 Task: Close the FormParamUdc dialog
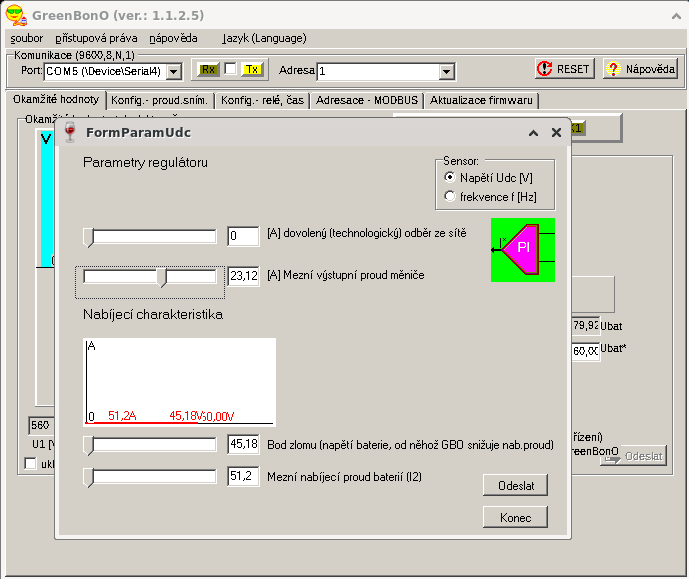[556, 132]
